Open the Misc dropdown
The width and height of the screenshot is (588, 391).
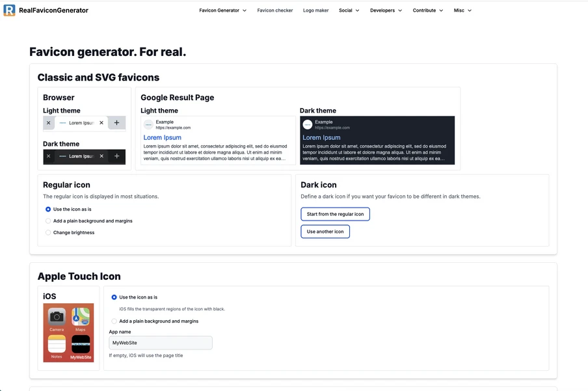coord(460,10)
